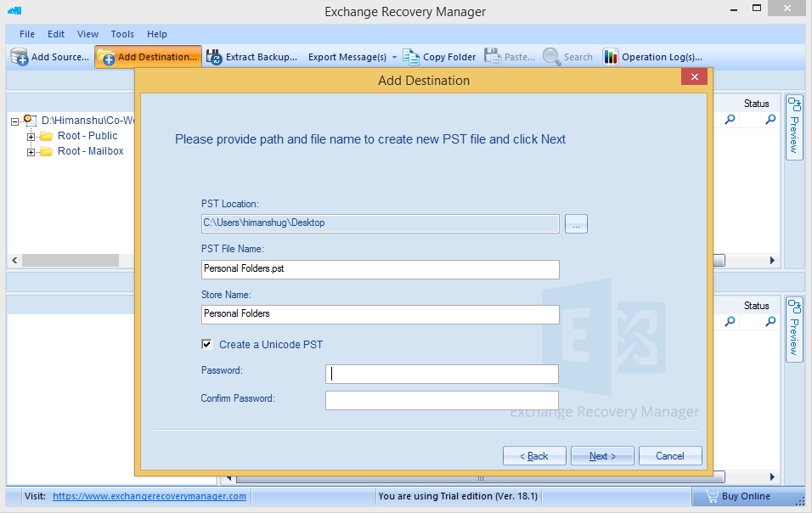Uncheck Create a Unicode PST checkbox
Image resolution: width=812 pixels, height=513 pixels.
click(206, 344)
